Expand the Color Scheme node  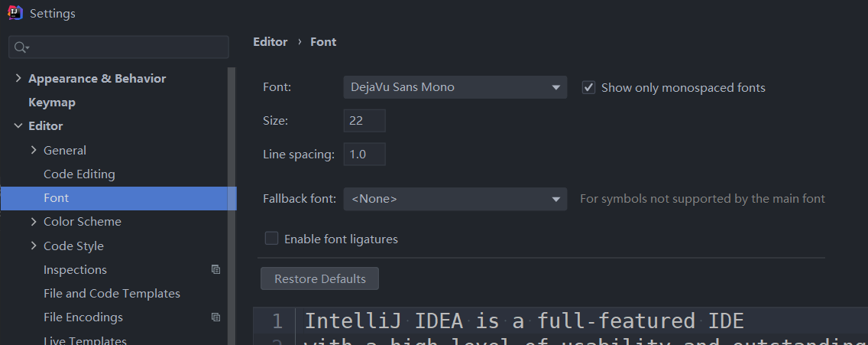tap(34, 221)
